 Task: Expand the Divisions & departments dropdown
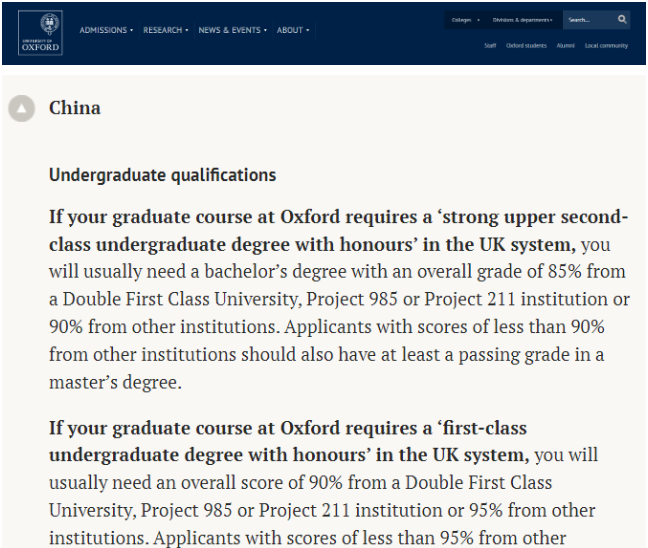coord(522,20)
